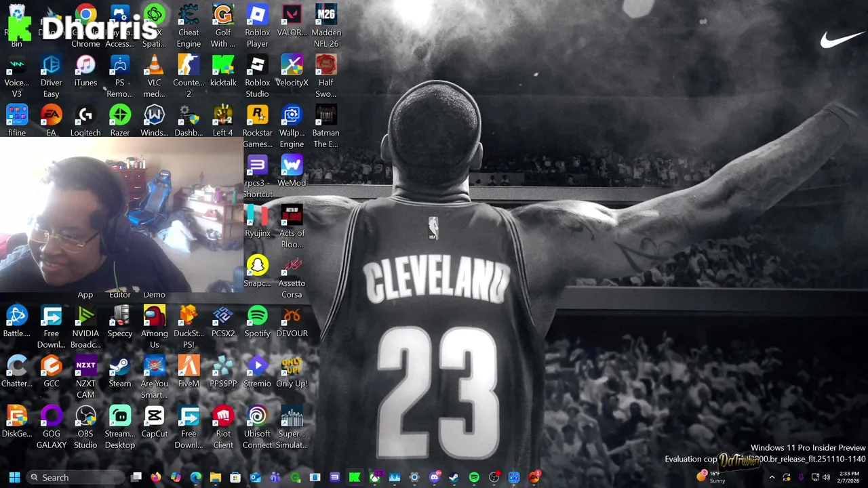
Task: Select the Snapchat desktop icon
Action: coord(258,271)
